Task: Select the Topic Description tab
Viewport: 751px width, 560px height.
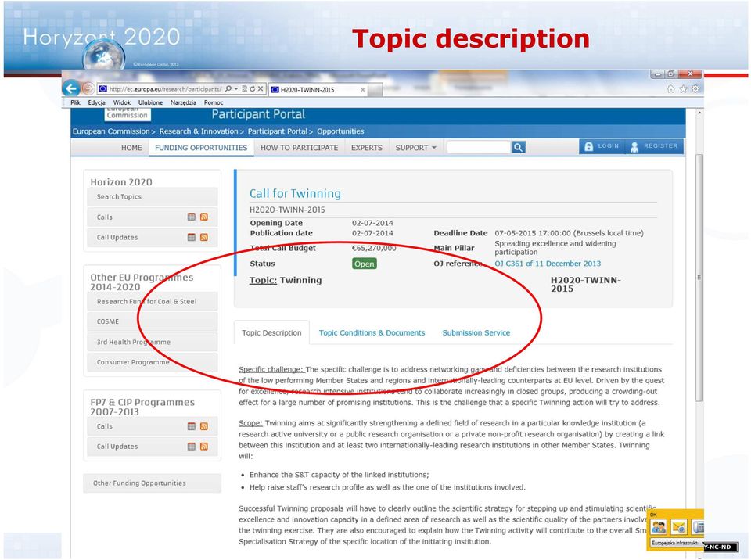Action: coord(271,333)
